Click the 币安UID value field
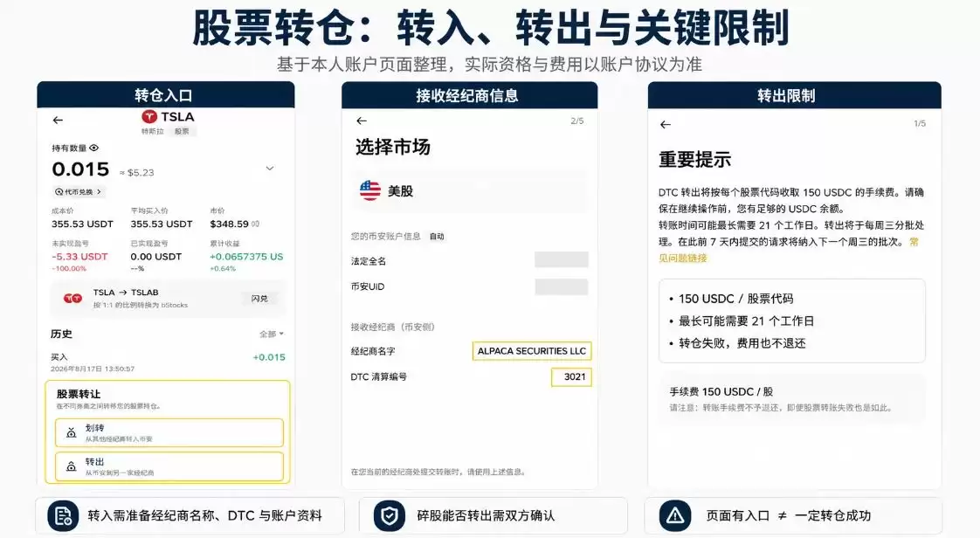 (562, 286)
